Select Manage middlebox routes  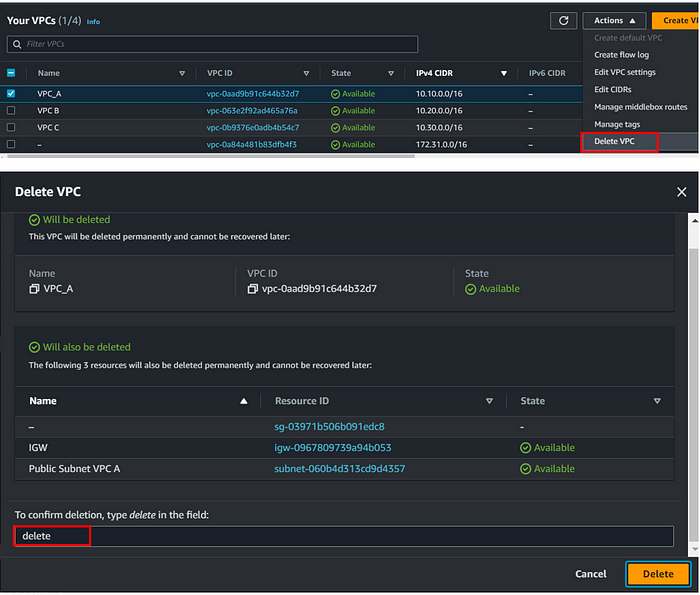(641, 107)
